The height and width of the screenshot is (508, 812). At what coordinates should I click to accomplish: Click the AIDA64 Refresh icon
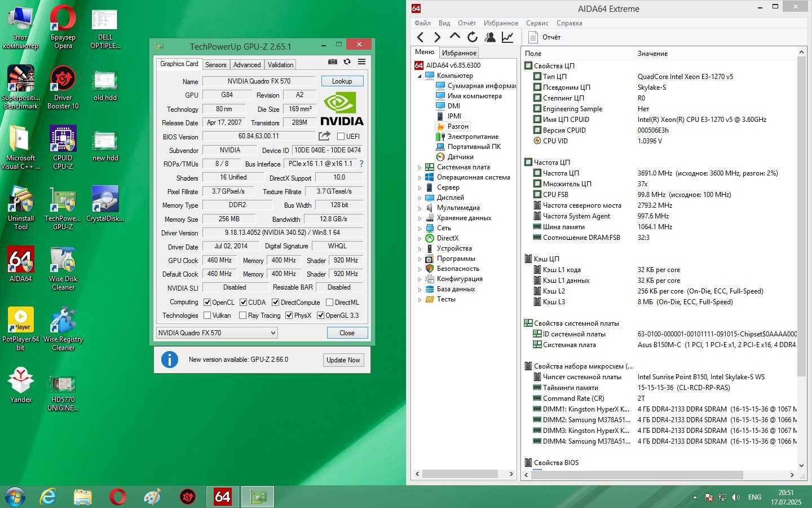[472, 37]
